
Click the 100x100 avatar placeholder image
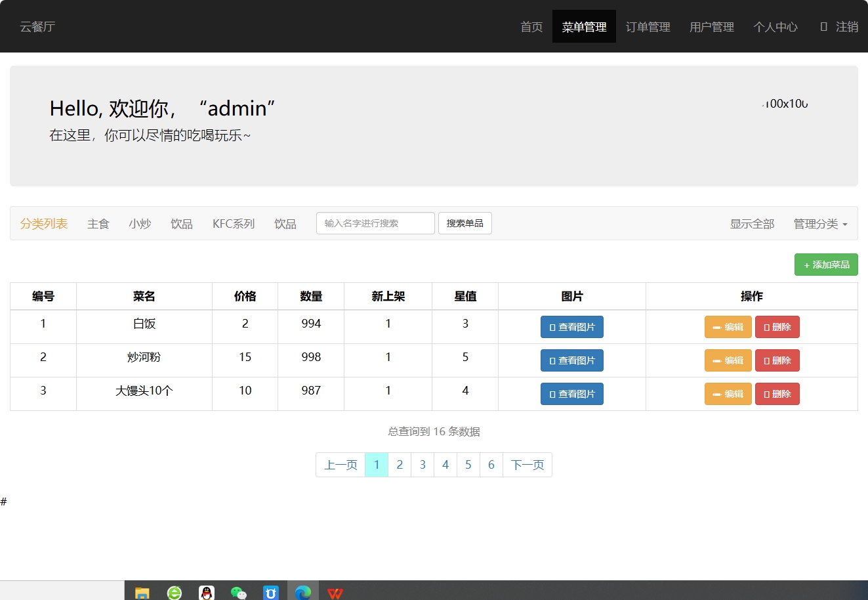click(785, 104)
